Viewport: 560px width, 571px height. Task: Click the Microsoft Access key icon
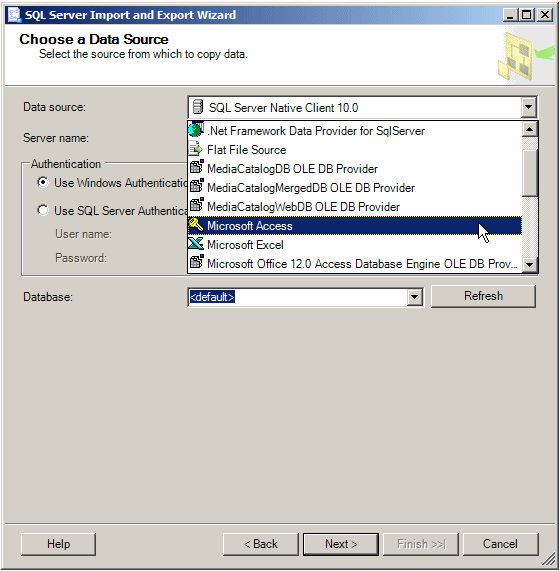[x=196, y=225]
